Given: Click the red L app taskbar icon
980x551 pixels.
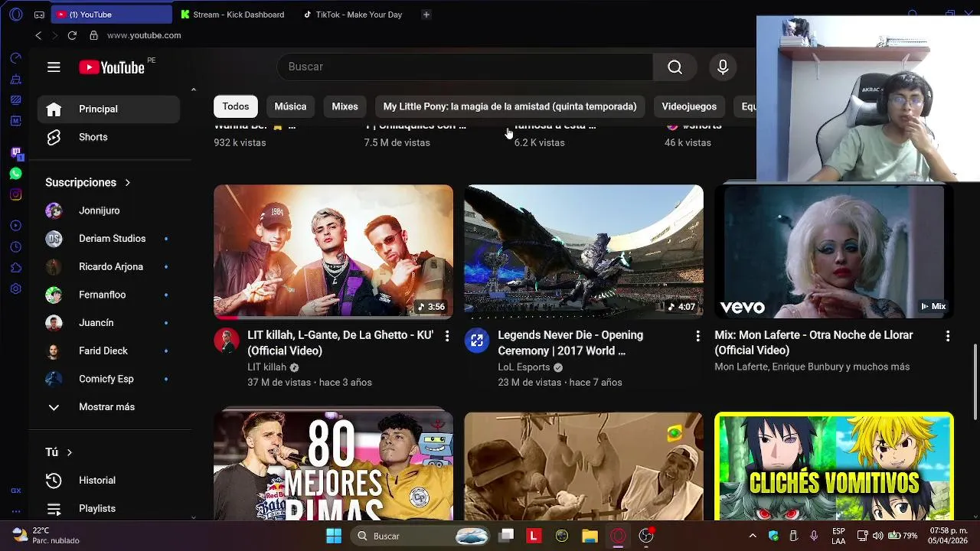Looking at the screenshot, I should [534, 536].
